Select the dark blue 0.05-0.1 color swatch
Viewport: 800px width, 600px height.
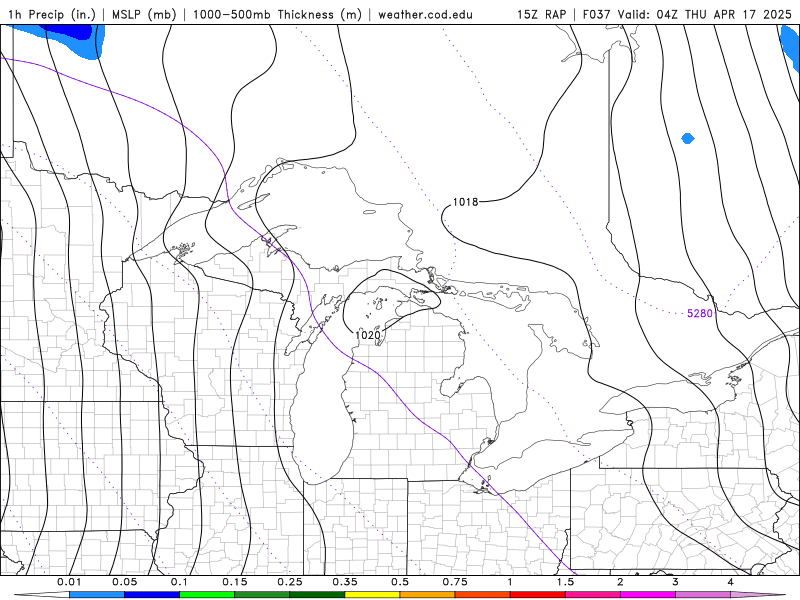tap(152, 595)
